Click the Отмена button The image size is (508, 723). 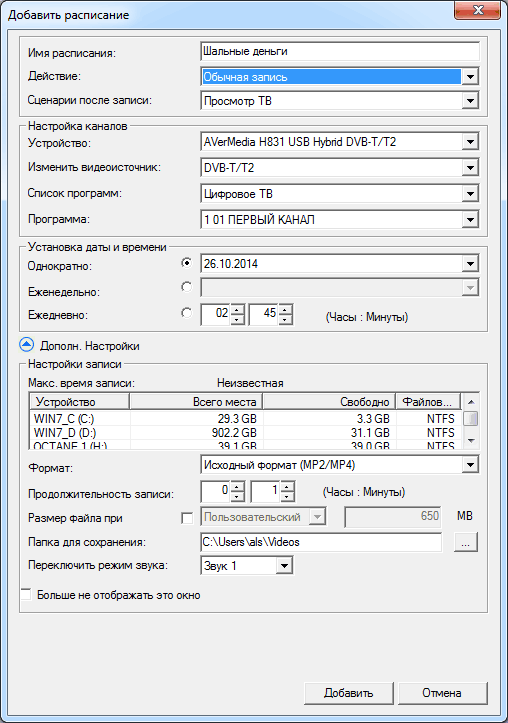click(x=442, y=693)
